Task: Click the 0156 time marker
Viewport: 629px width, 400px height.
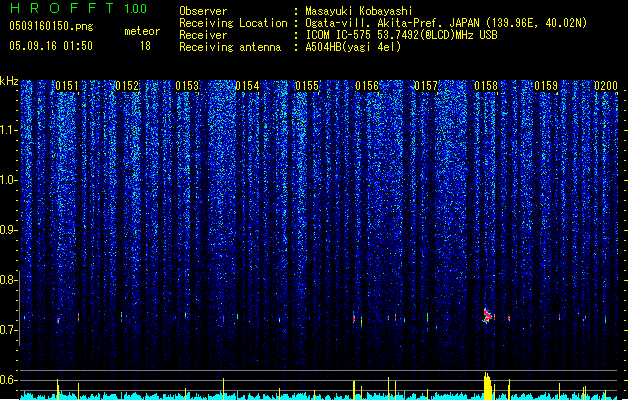Action: 367,86
